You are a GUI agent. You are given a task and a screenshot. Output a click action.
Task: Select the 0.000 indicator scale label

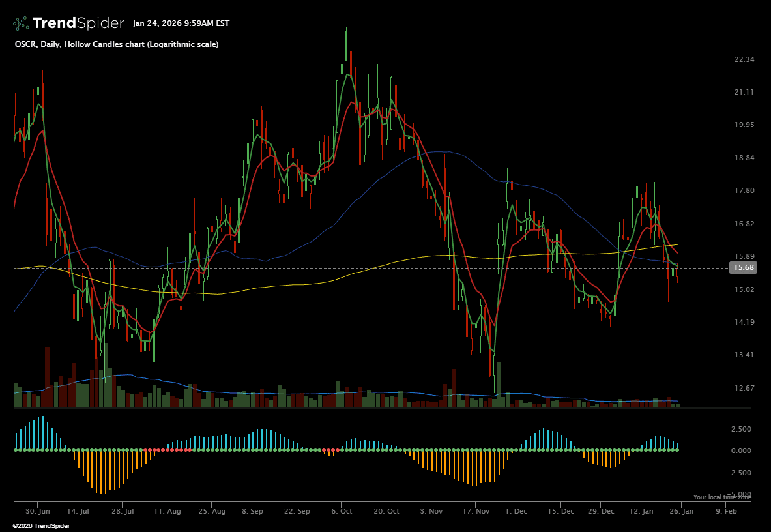pos(743,451)
